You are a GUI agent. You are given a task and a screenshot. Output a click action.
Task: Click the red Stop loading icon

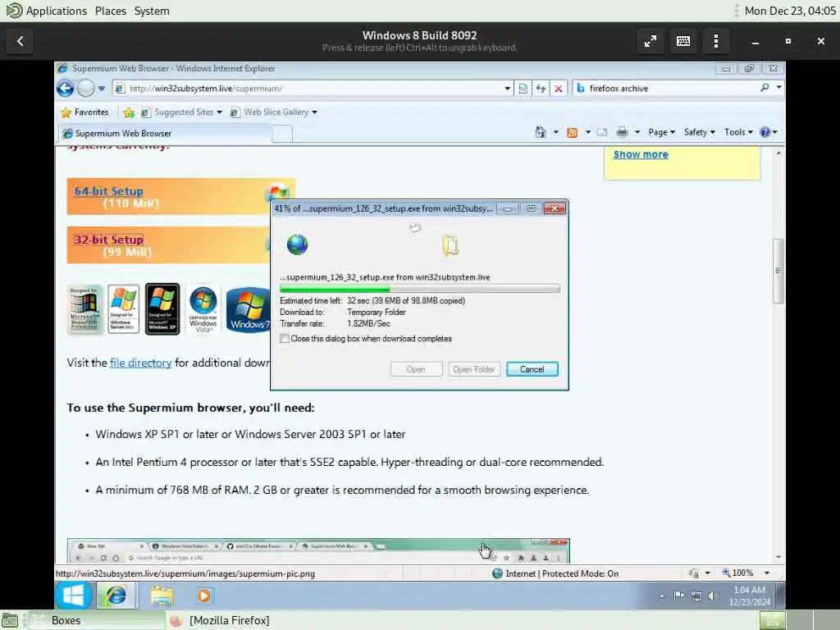tap(558, 89)
